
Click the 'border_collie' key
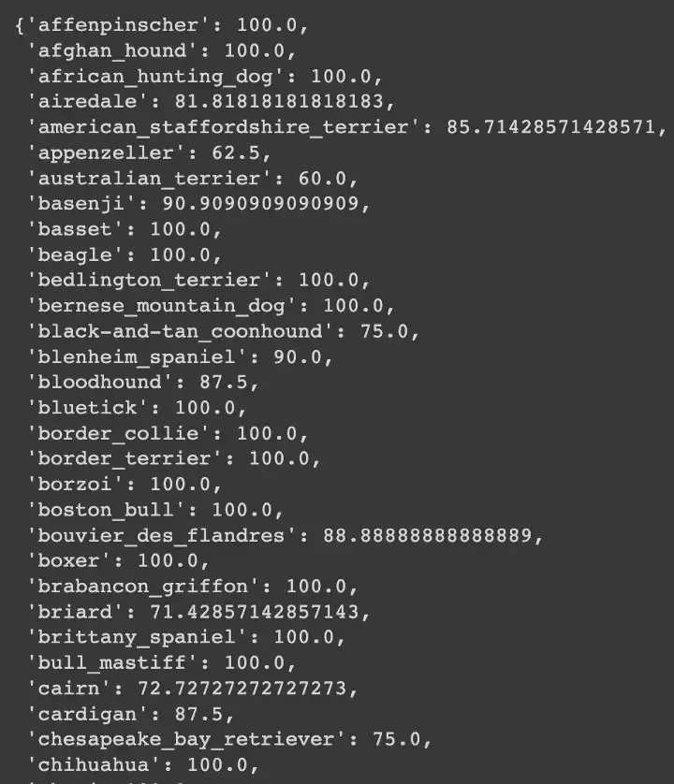tap(125, 433)
